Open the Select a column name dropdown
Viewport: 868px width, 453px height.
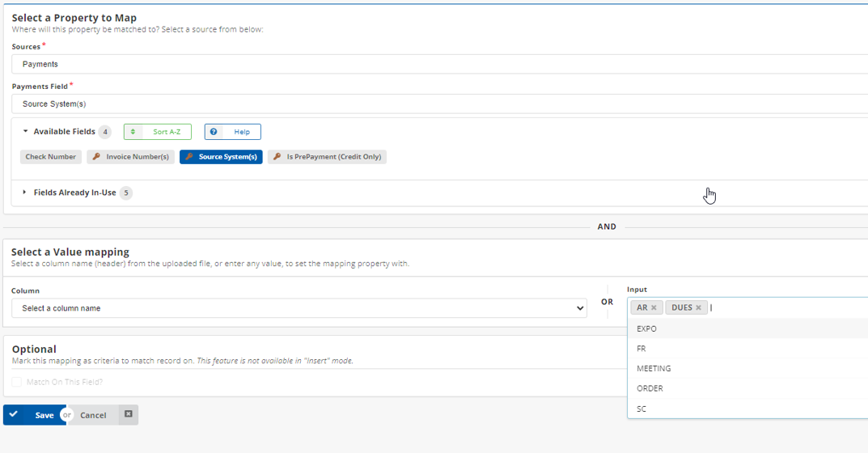(299, 308)
